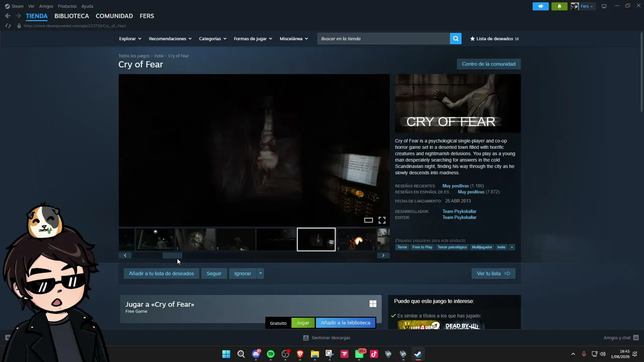Go back with the Steam back arrow

pos(8,16)
